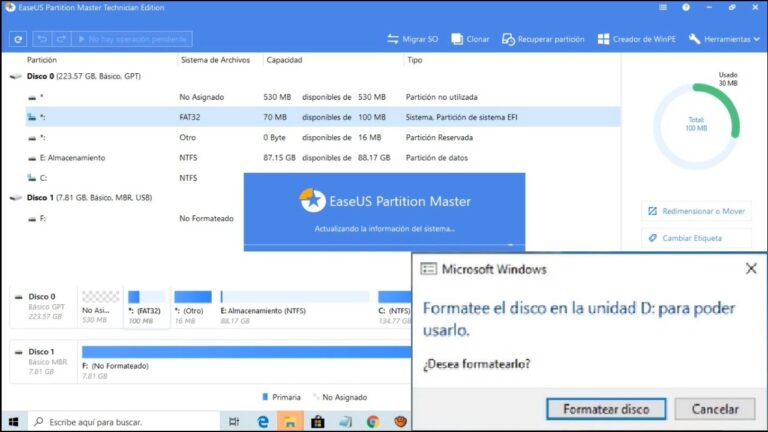
Task: Open Recuperar partición tool
Action: click(543, 39)
